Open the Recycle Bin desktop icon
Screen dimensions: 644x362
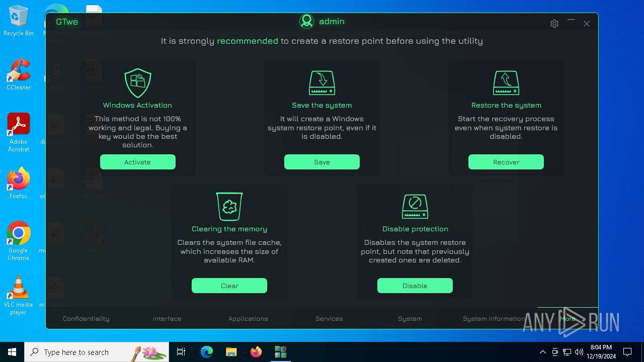coord(19,21)
